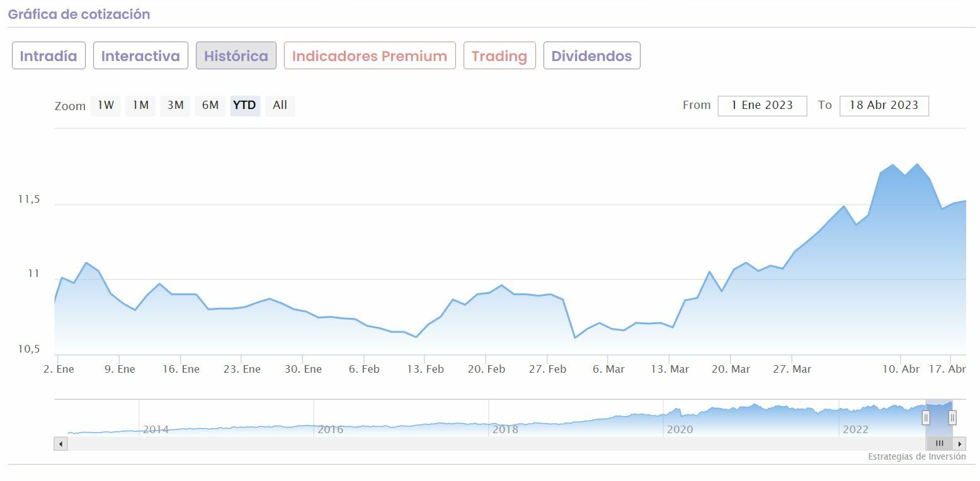Click the right range handle in navigator
The width and height of the screenshot is (980, 481).
(952, 417)
